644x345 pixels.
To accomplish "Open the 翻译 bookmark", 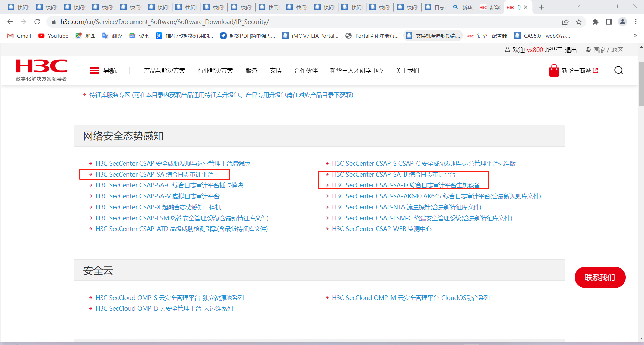I will (112, 36).
